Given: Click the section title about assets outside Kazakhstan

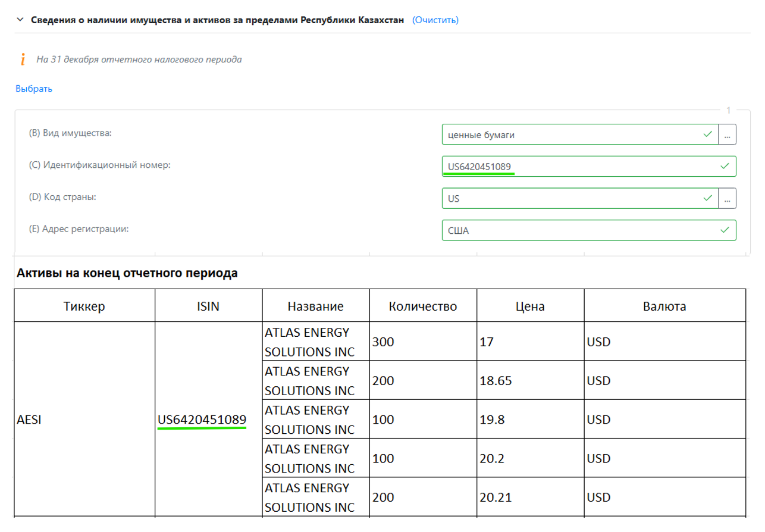Looking at the screenshot, I should coord(218,20).
